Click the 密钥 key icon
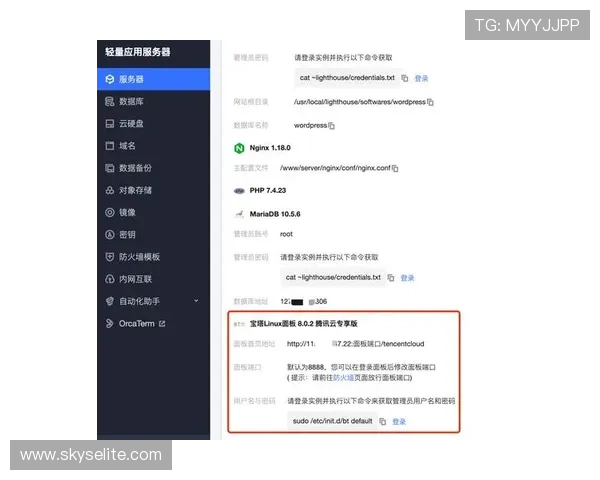Image resolution: width=600 pixels, height=480 pixels. (x=110, y=235)
